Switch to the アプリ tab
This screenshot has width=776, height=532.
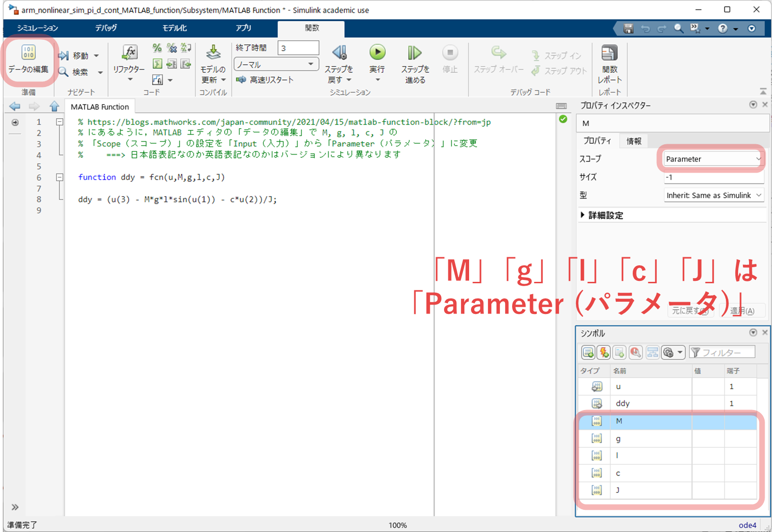(x=244, y=28)
